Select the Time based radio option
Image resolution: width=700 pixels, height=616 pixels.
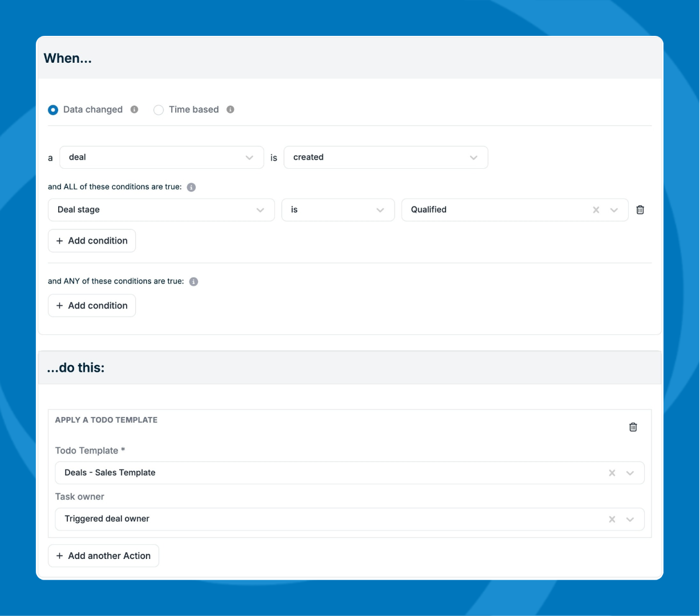[159, 110]
